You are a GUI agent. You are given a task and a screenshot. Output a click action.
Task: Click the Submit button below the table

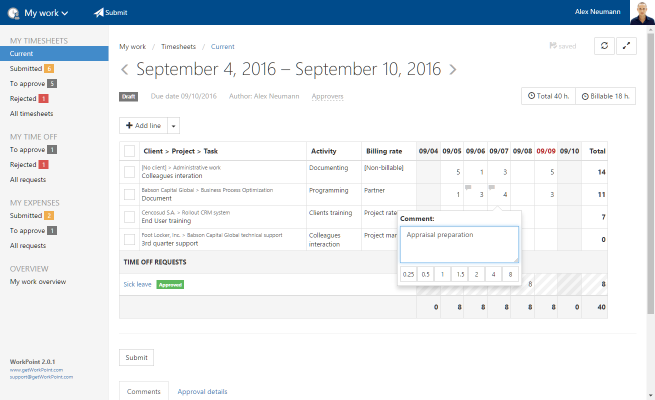[136, 357]
